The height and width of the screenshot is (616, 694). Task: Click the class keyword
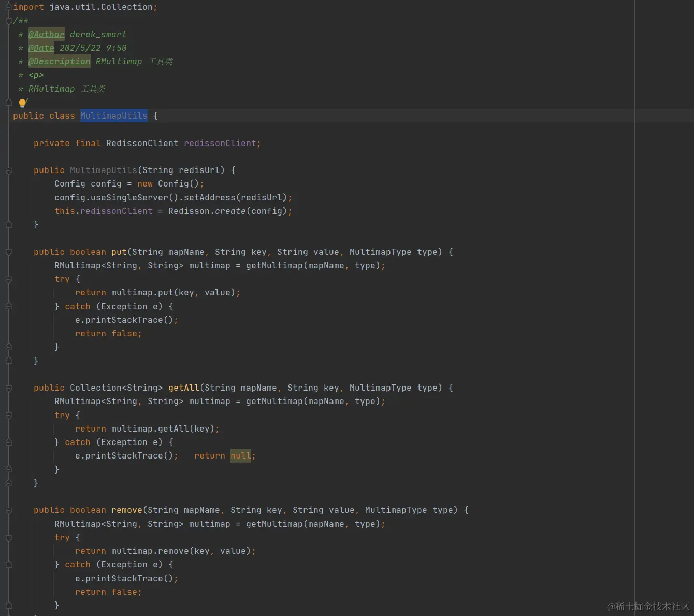pos(62,116)
